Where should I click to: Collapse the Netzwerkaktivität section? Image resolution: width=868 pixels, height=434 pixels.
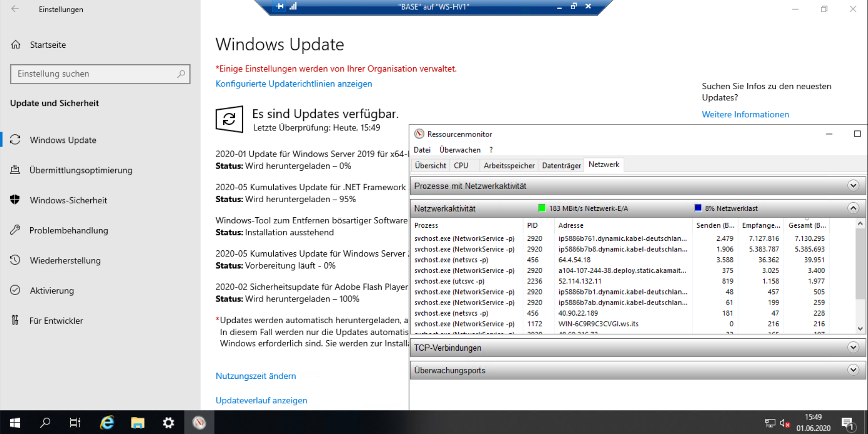pyautogui.click(x=853, y=208)
